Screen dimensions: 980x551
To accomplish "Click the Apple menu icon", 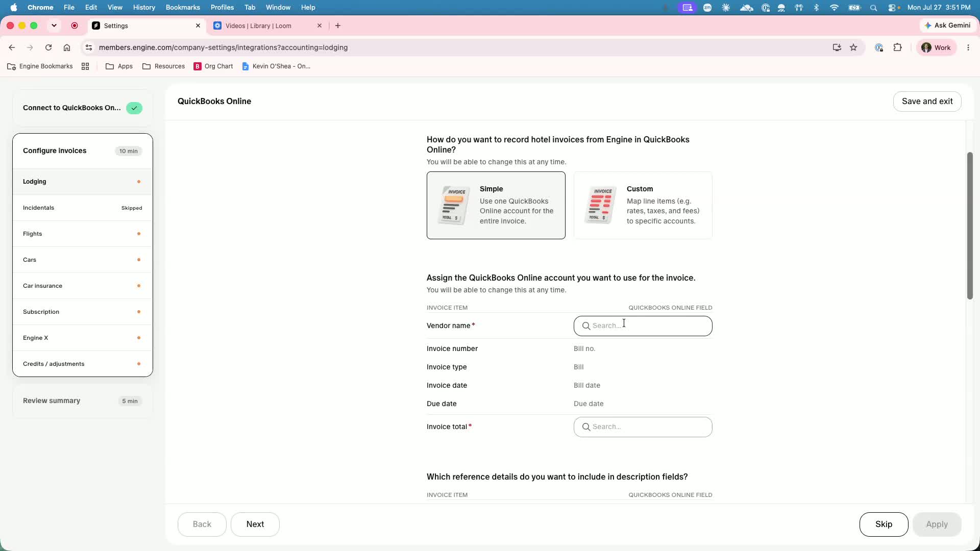I will 14,7.
